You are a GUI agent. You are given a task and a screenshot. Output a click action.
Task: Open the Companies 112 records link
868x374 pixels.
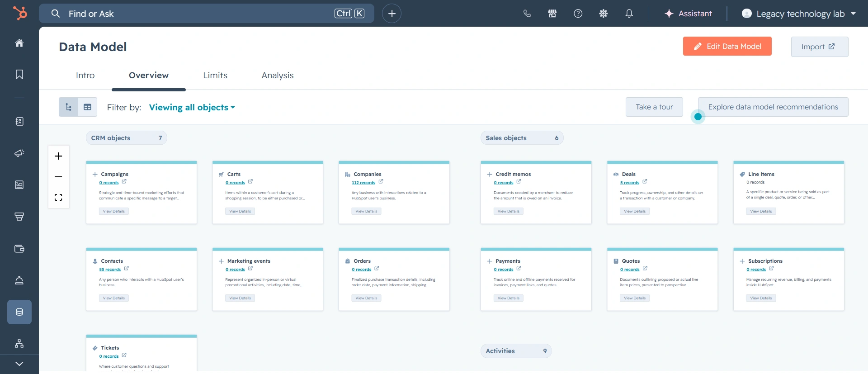pyautogui.click(x=363, y=183)
